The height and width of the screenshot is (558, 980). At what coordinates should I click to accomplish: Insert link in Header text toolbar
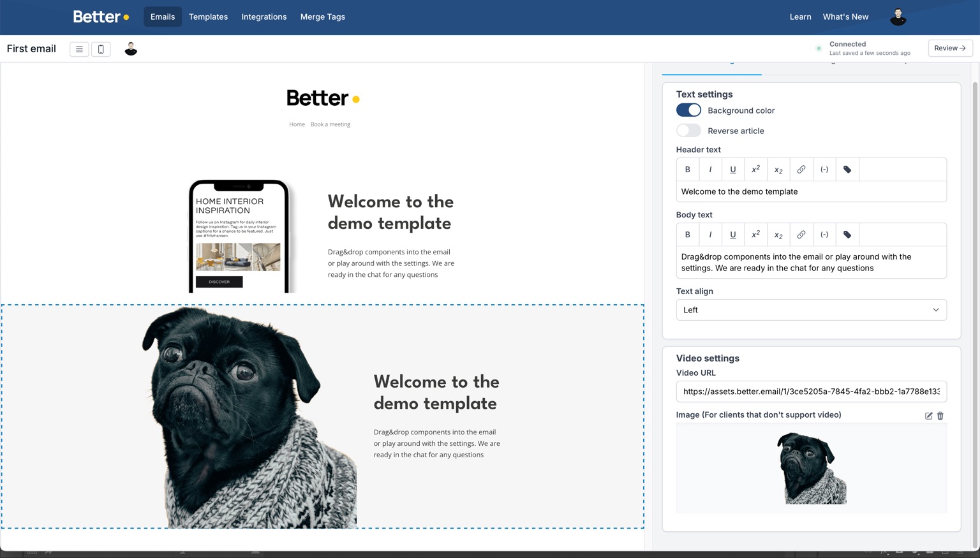[801, 170]
